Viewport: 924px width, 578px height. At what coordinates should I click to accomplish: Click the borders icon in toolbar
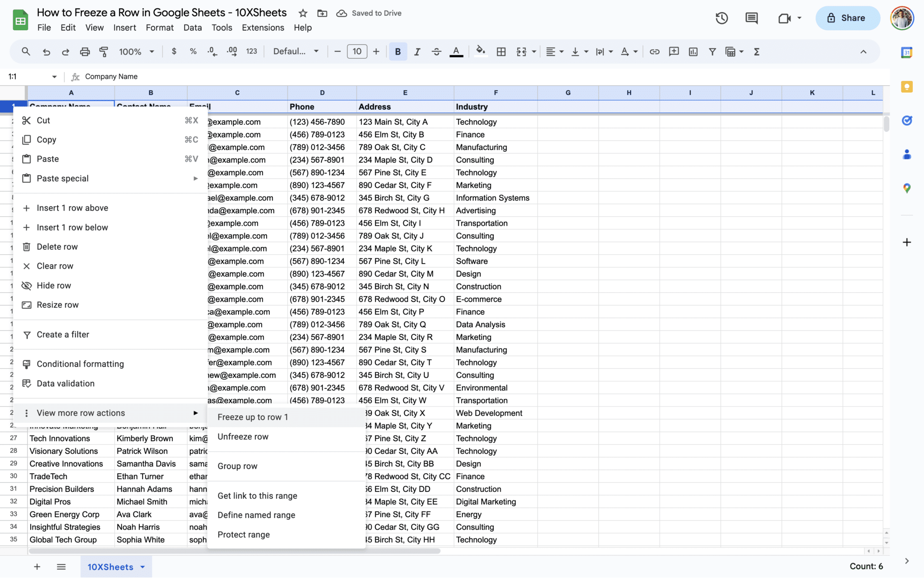point(501,51)
